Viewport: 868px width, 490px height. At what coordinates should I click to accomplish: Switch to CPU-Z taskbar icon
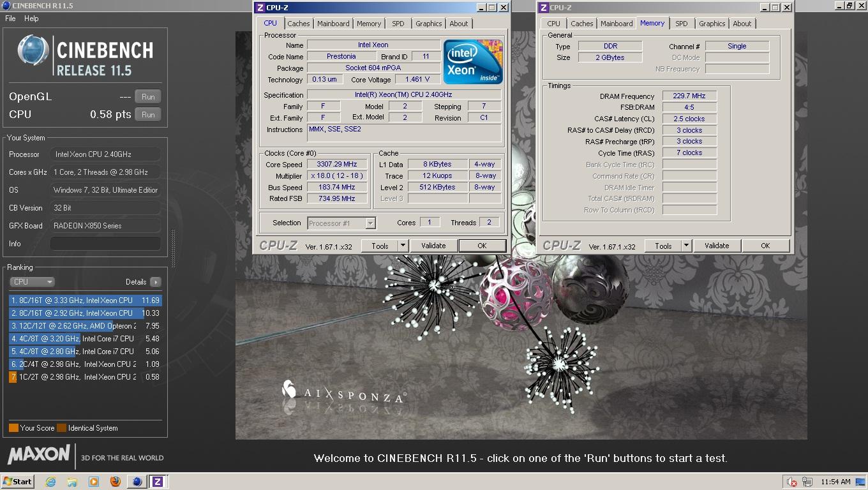[158, 482]
